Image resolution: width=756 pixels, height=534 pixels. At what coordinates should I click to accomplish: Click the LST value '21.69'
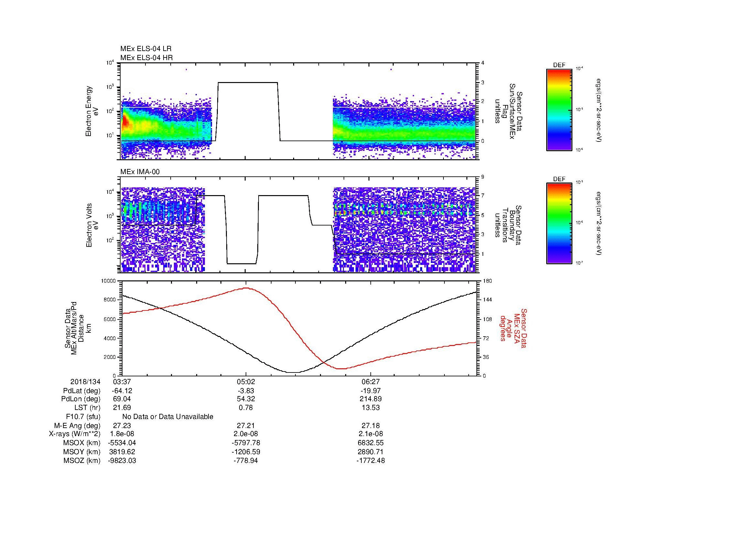[122, 408]
